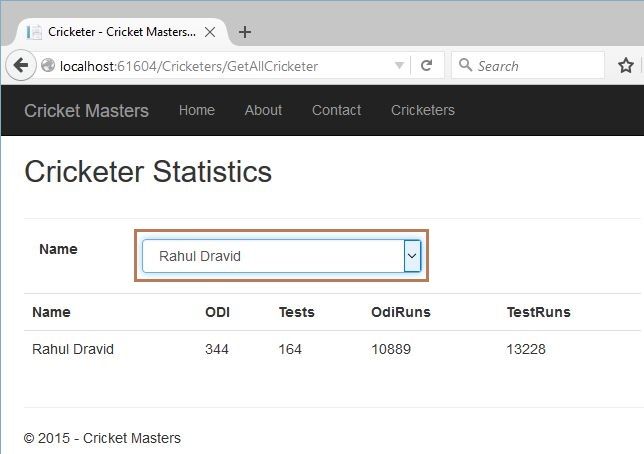Click the Name column header

[51, 312]
